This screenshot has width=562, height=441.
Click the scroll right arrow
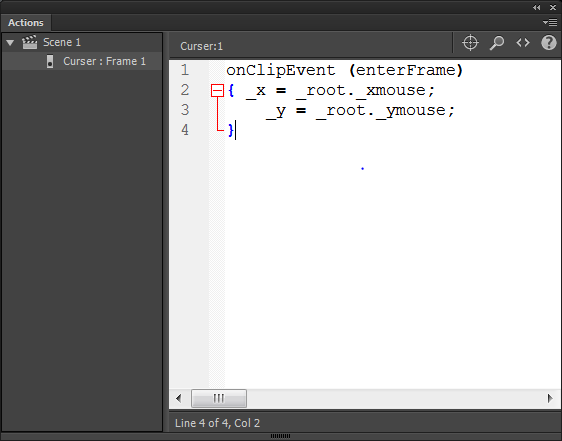tap(550, 398)
